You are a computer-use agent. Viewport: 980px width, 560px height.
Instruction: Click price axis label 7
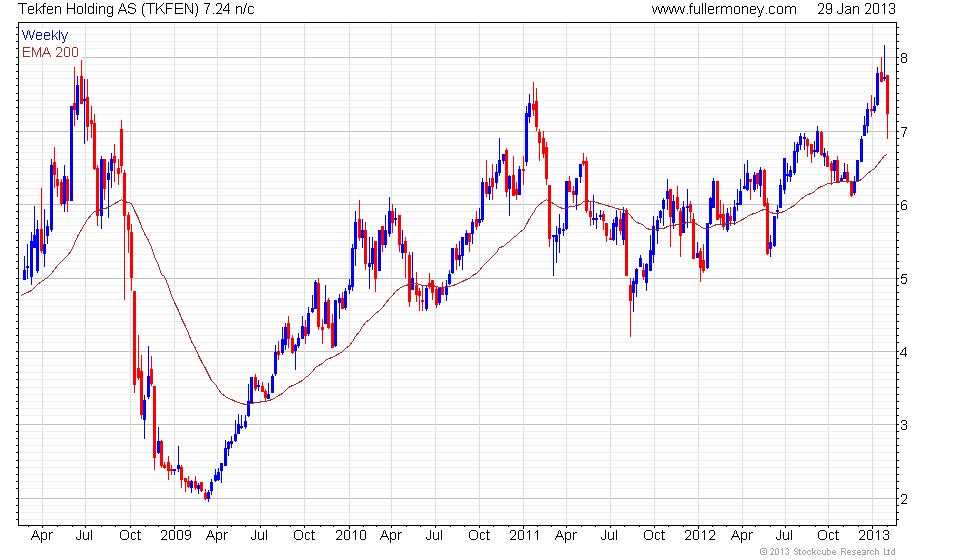904,132
